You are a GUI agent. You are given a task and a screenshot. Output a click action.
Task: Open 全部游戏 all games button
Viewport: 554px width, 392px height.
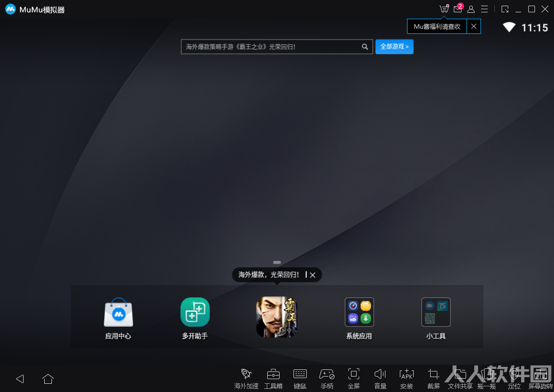[x=394, y=47]
